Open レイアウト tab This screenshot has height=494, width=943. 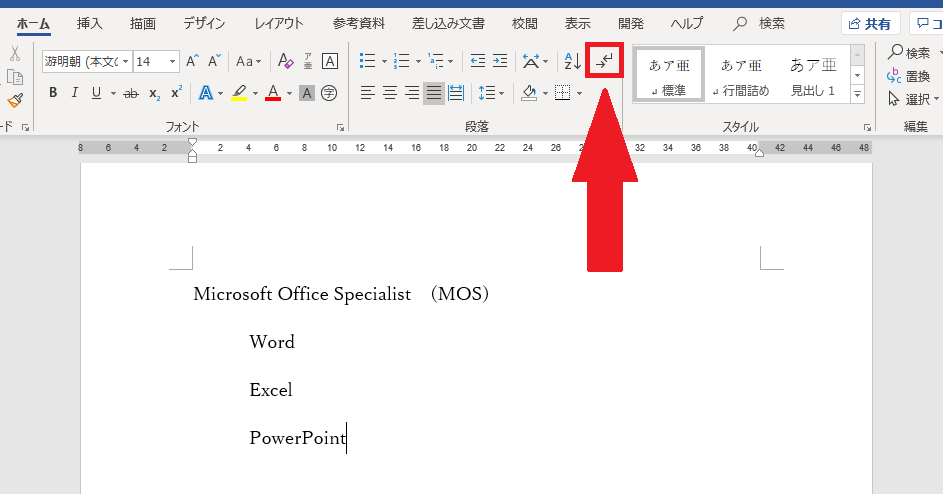point(279,23)
